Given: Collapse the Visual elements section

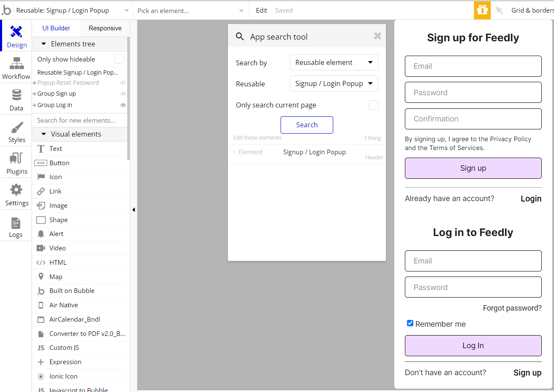Looking at the screenshot, I should (x=43, y=134).
